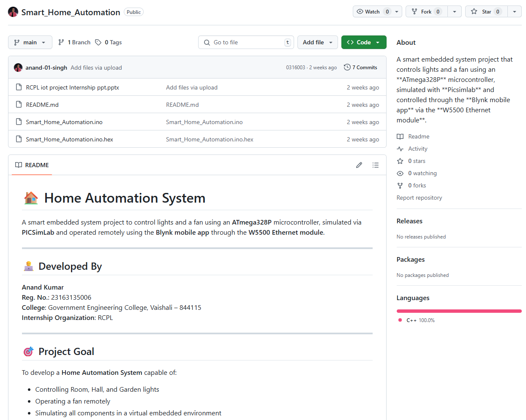Focus the Go to file search field
This screenshot has width=526, height=420.
[246, 42]
